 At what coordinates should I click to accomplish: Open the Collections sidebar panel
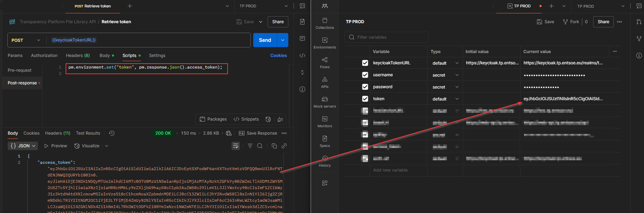click(324, 23)
